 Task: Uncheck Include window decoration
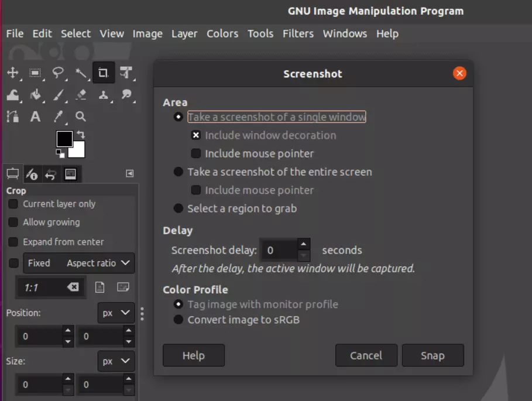[x=195, y=135]
